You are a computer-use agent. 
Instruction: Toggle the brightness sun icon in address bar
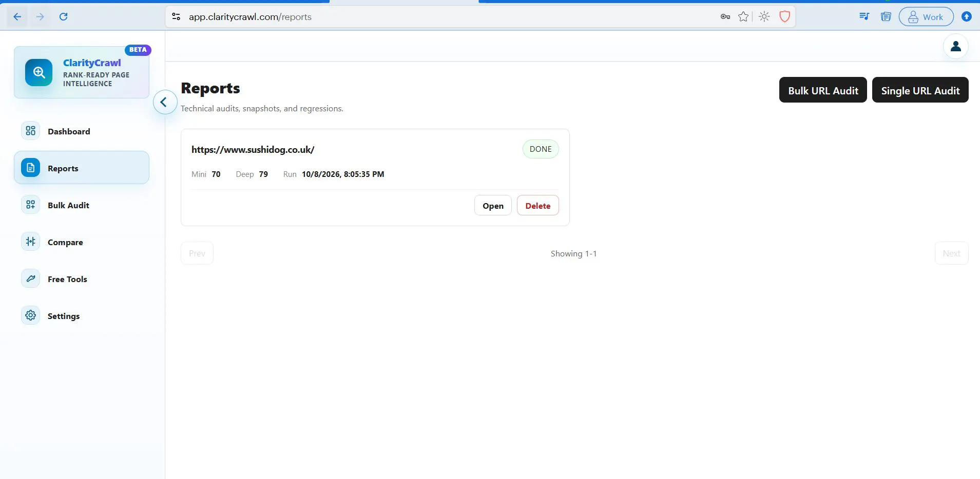click(x=764, y=17)
